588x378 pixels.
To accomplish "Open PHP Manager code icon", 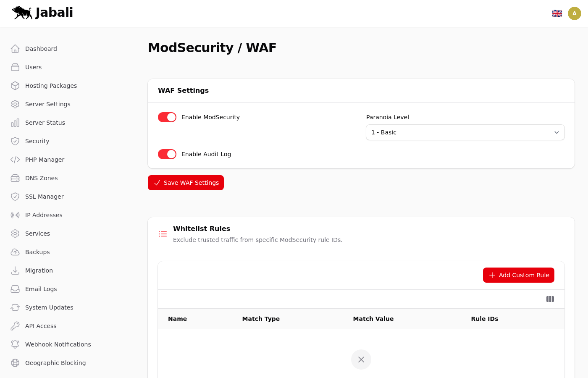I will click(15, 160).
